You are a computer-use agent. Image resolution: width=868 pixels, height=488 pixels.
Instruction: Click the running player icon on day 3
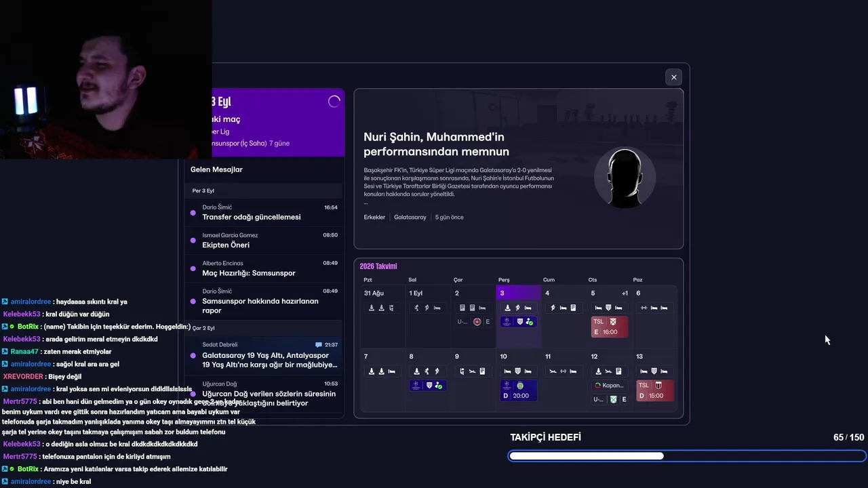[x=517, y=308]
